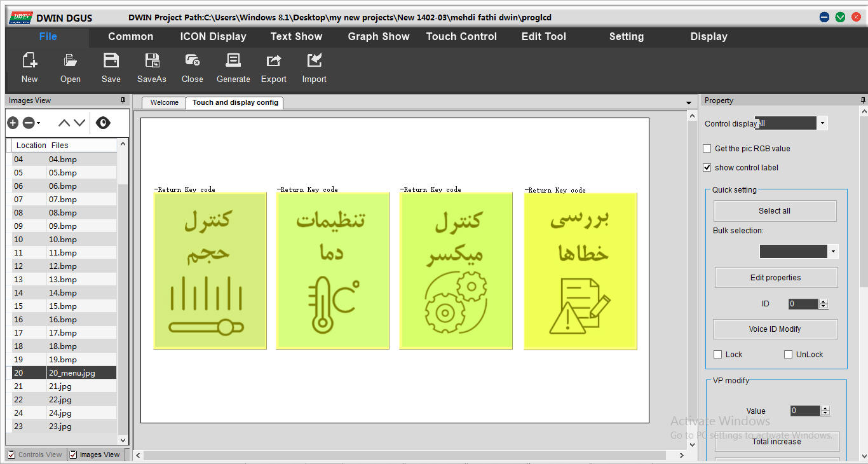The width and height of the screenshot is (868, 464).
Task: Export the project via Export icon
Action: (x=273, y=61)
